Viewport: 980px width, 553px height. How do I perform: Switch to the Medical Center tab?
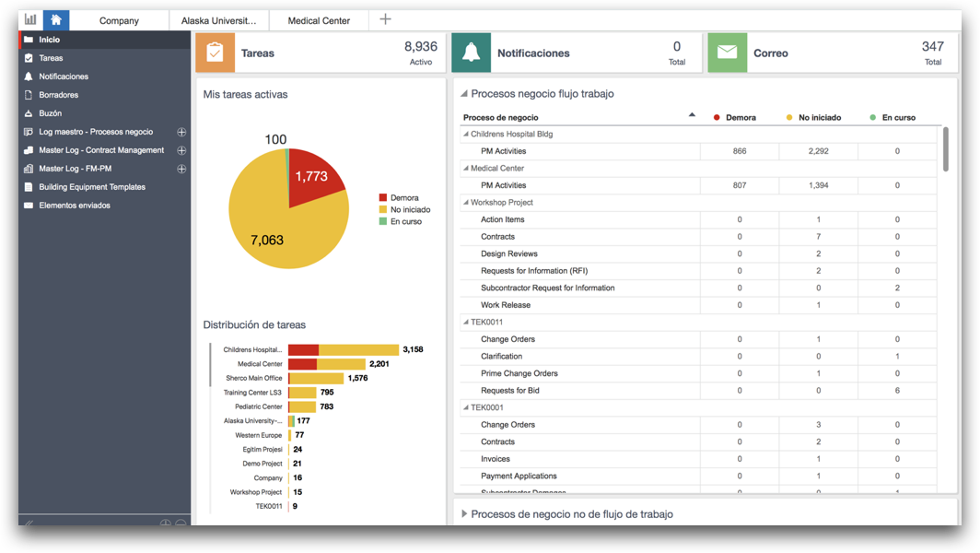click(x=319, y=20)
